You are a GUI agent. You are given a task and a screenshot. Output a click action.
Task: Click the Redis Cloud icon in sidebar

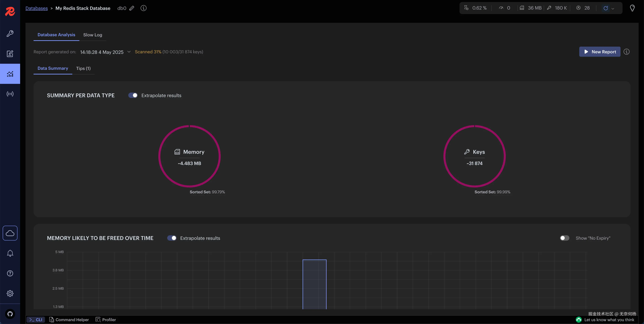click(10, 233)
